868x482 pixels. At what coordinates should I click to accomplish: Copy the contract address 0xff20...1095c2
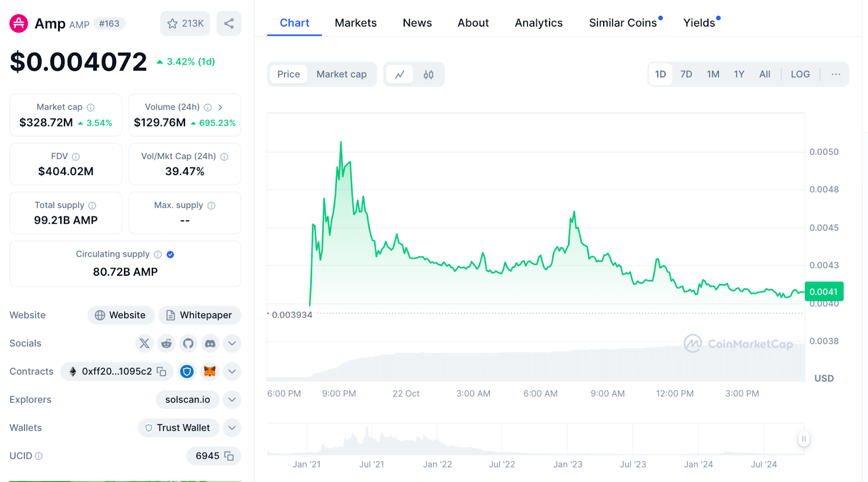pos(162,371)
